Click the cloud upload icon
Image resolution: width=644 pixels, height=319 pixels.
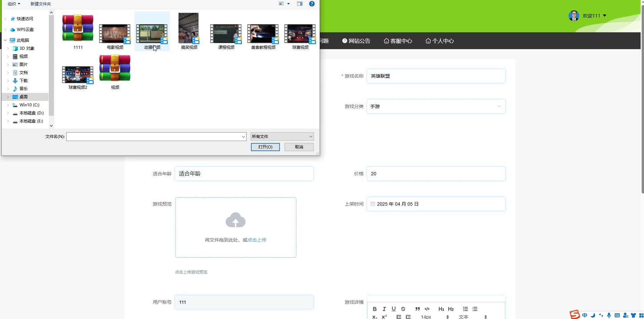[x=235, y=220]
